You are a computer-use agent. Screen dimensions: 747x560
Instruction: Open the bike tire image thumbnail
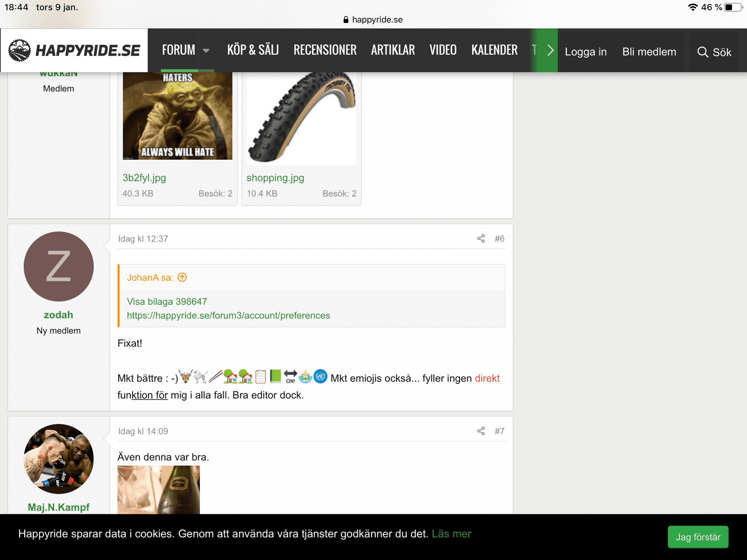(x=302, y=118)
